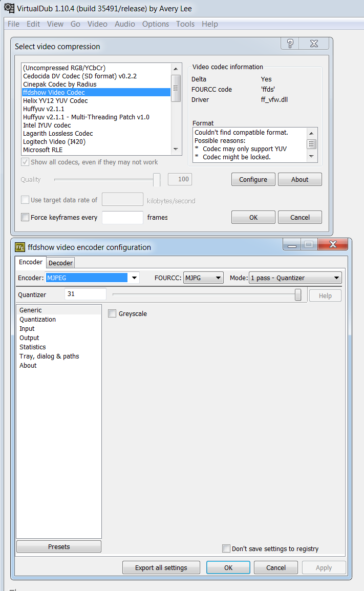Click the Presets button
Image resolution: width=364 pixels, height=591 pixels.
(x=59, y=546)
